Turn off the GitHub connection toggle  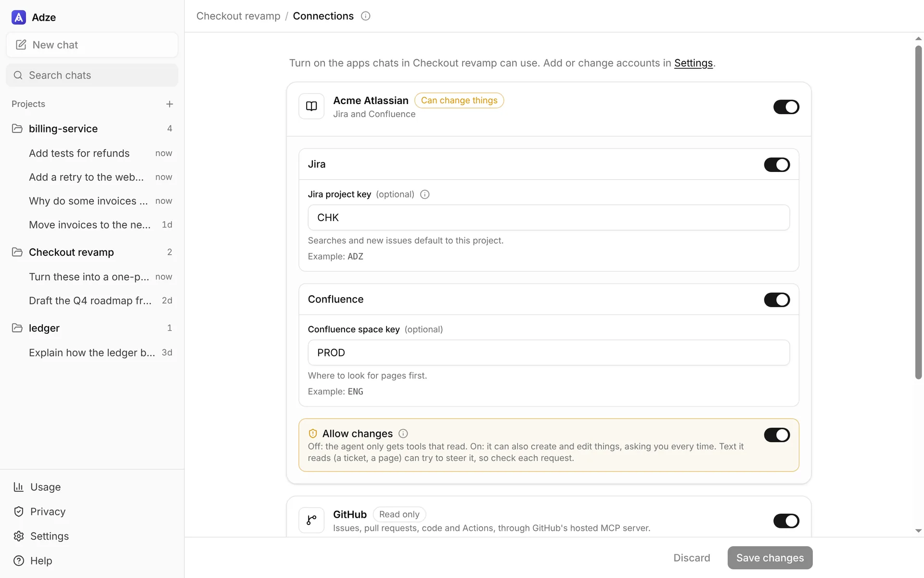pyautogui.click(x=786, y=521)
